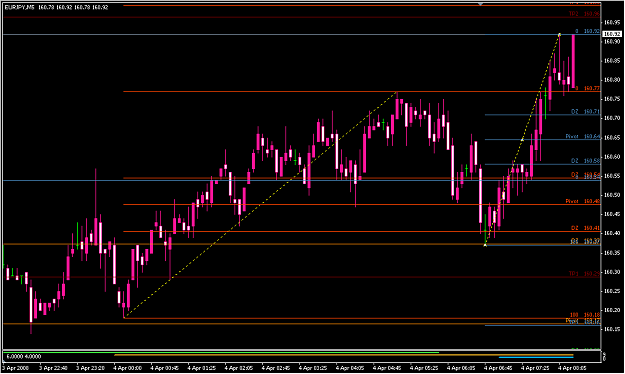Click 160.95 on the price scale
The image size is (625, 374).
point(612,23)
